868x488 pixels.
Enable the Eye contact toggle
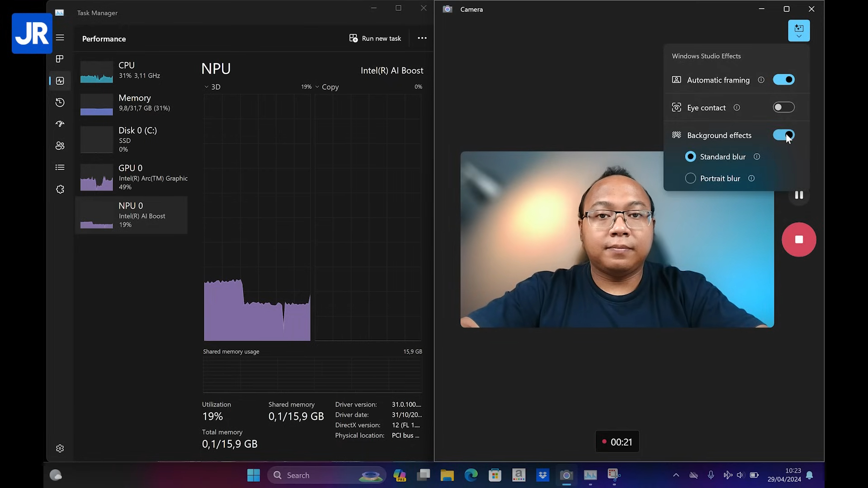(x=783, y=107)
